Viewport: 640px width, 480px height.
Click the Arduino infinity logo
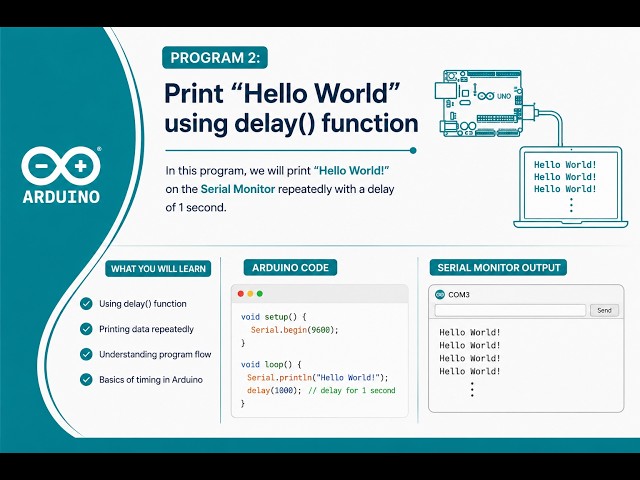[61, 165]
